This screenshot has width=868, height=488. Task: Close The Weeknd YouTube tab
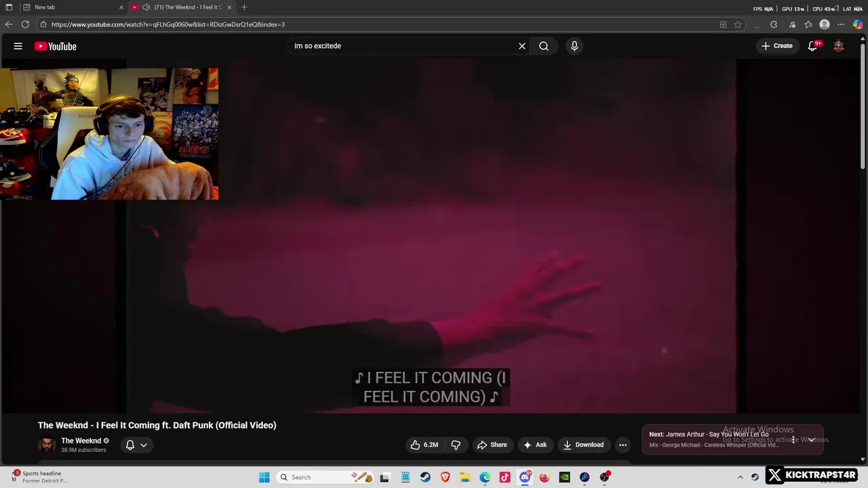229,7
